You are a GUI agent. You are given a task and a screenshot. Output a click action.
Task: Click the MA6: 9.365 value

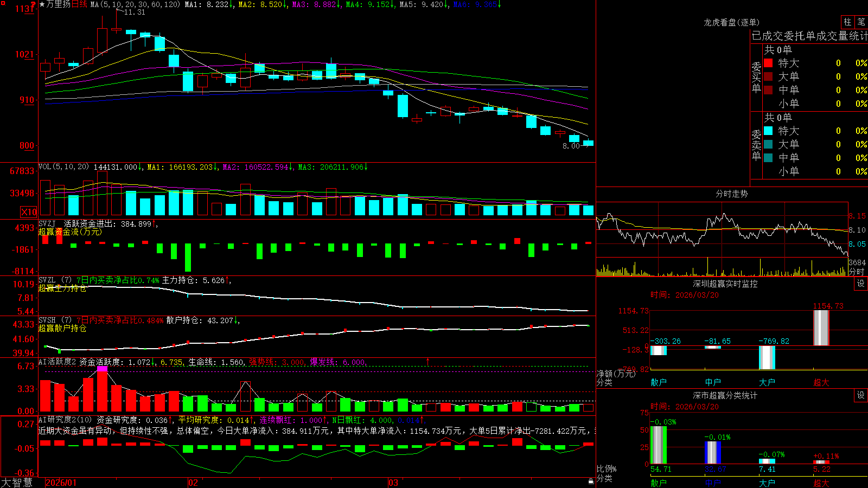[477, 4]
